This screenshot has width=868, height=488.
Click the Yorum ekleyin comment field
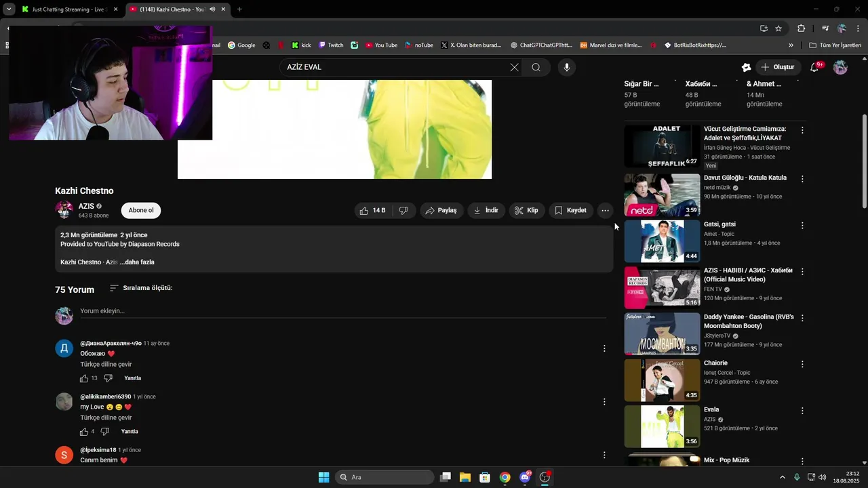[x=342, y=311]
